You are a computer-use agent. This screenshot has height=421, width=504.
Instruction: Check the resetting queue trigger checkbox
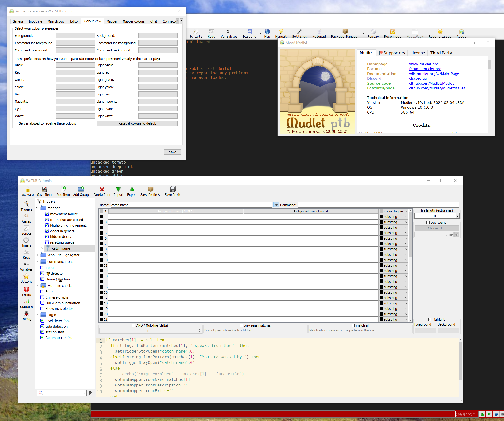[x=47, y=242]
